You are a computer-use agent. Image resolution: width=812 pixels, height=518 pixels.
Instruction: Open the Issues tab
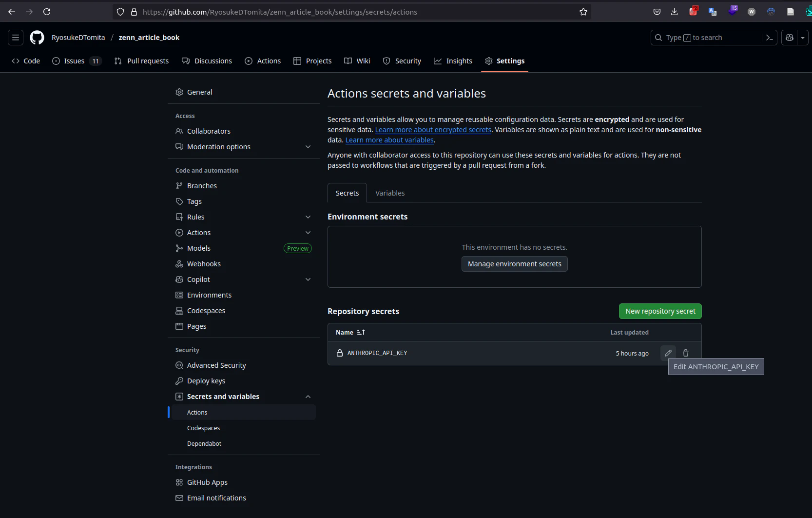[x=77, y=61]
